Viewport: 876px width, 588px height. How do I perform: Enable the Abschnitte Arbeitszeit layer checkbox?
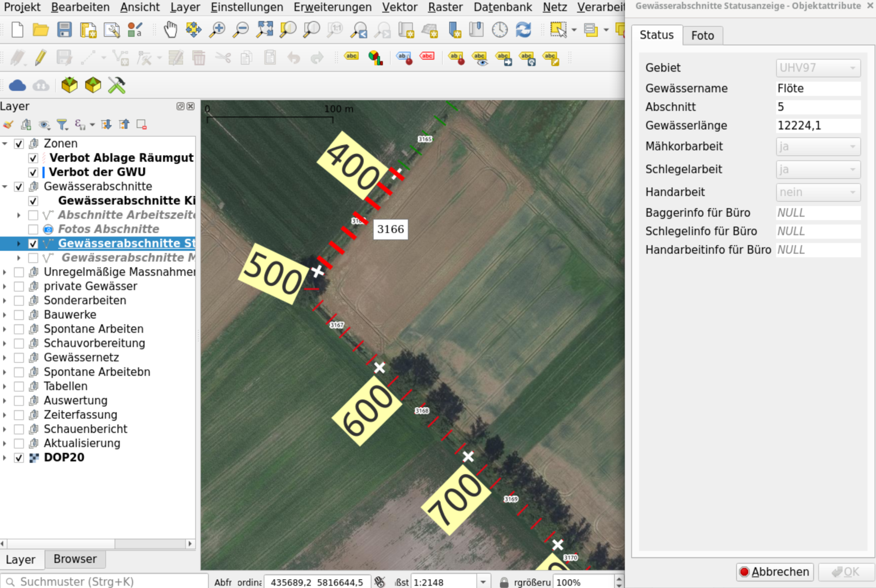pyautogui.click(x=33, y=215)
